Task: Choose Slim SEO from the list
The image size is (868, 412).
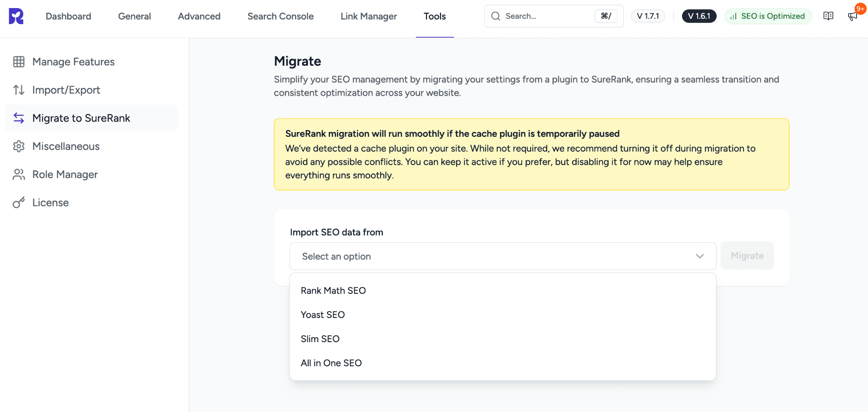Action: (503, 339)
